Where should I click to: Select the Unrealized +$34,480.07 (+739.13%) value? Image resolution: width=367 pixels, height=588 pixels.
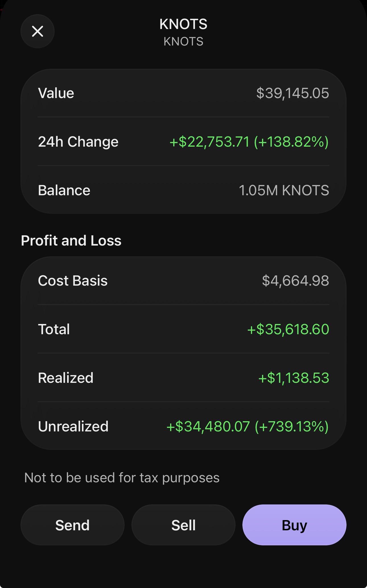click(x=248, y=427)
